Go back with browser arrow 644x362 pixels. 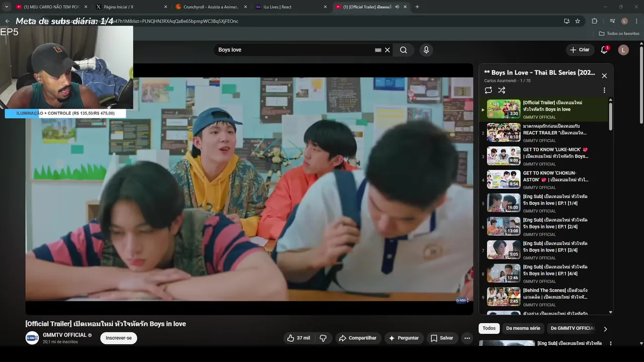pyautogui.click(x=7, y=21)
